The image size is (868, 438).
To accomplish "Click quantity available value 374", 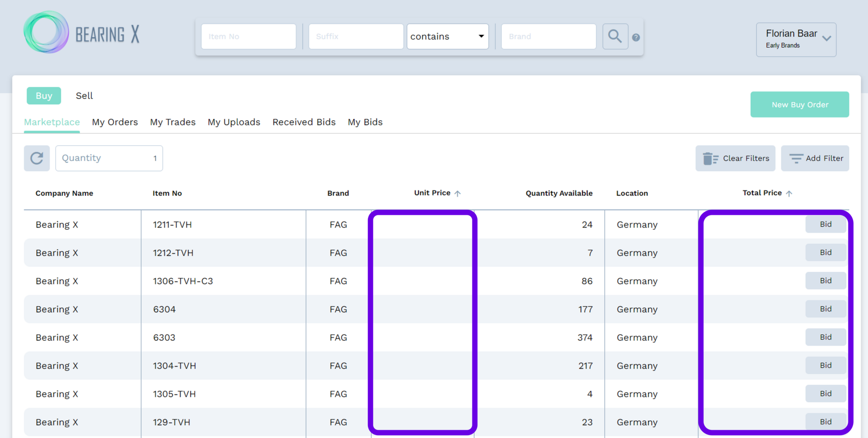I will click(x=585, y=338).
